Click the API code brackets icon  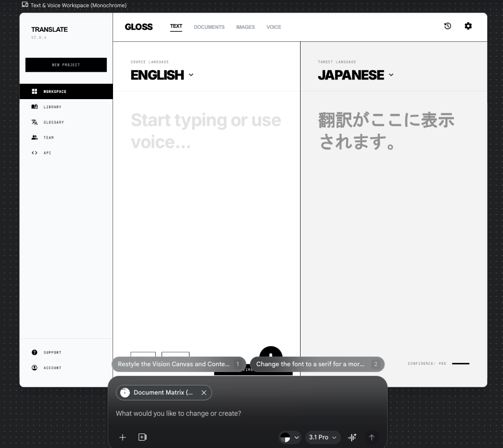(x=34, y=153)
